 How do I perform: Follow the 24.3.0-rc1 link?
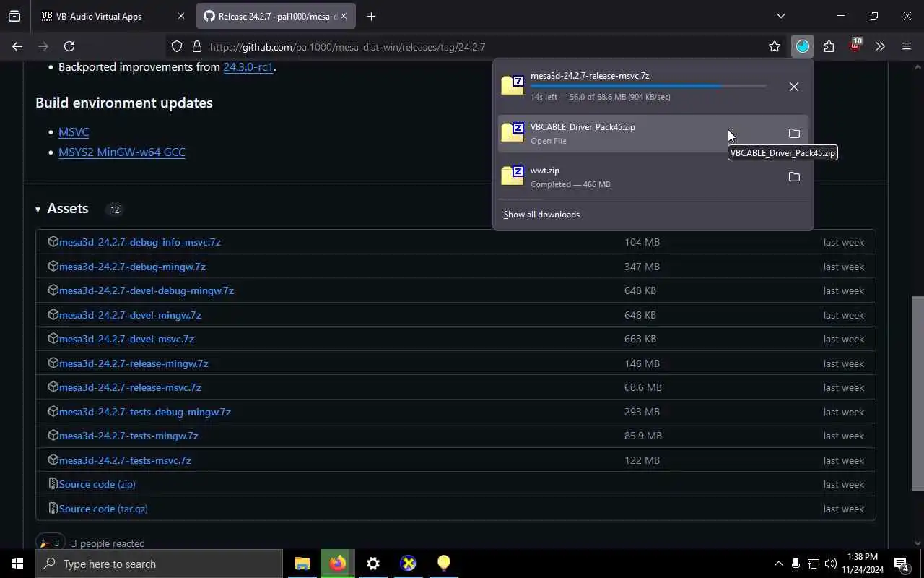point(248,66)
